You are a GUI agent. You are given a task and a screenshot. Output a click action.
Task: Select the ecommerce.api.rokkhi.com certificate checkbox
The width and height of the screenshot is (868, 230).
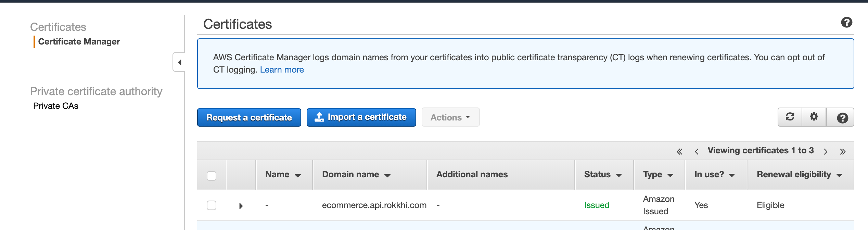(212, 205)
